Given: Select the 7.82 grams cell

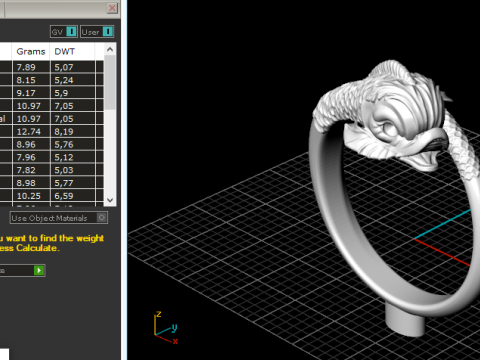Looking at the screenshot, I should (31, 170).
